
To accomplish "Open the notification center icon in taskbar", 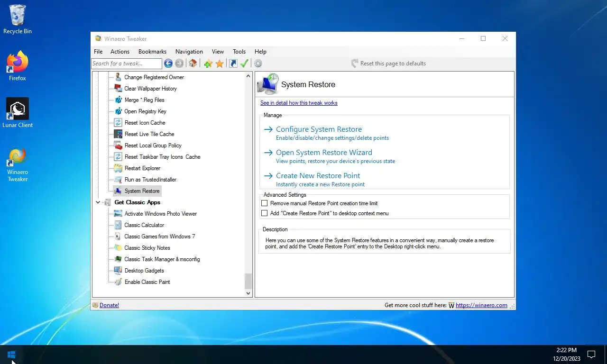I will (591, 355).
